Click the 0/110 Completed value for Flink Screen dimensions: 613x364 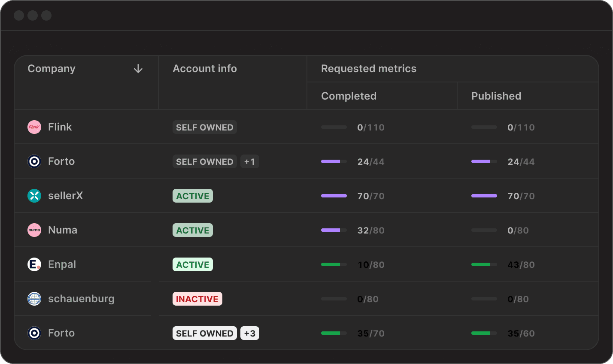tap(371, 127)
